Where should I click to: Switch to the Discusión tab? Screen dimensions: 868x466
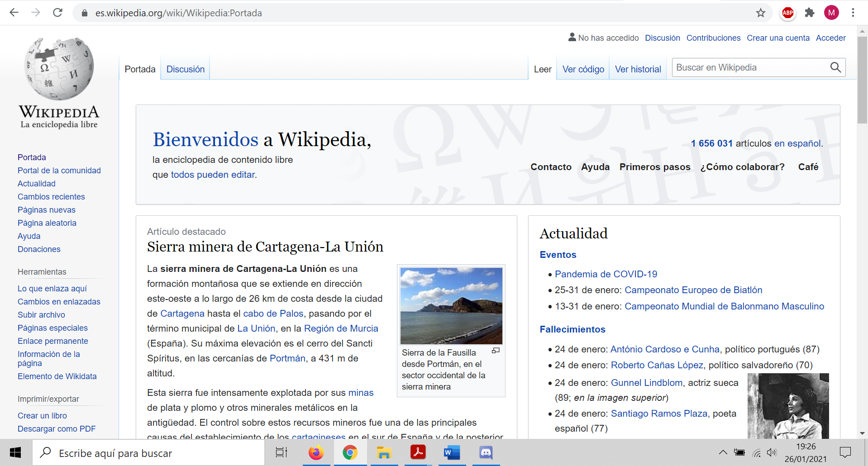pos(186,69)
